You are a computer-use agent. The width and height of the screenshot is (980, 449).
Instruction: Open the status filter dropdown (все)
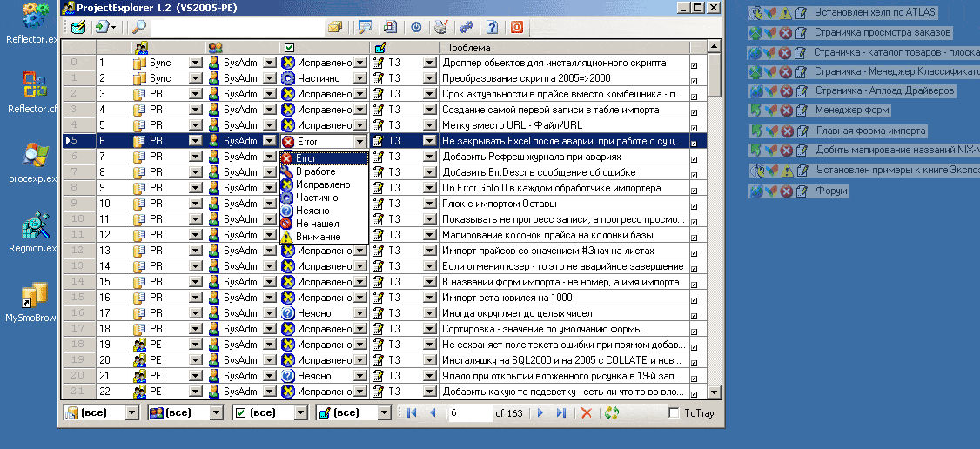(x=301, y=412)
